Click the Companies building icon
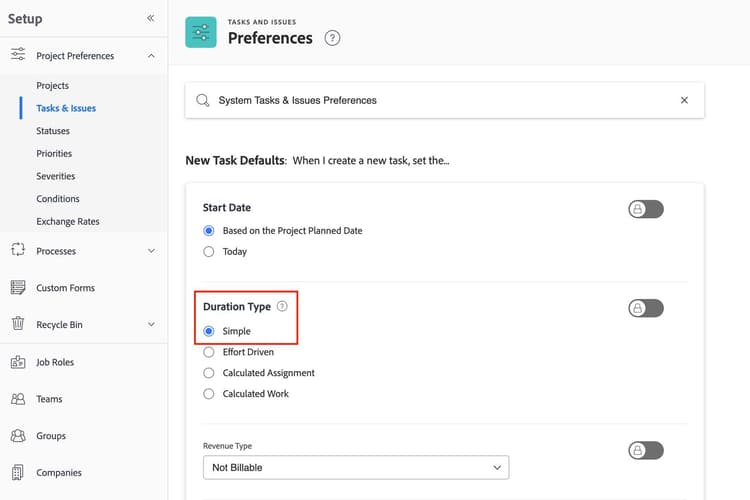The image size is (750, 500). click(x=18, y=473)
